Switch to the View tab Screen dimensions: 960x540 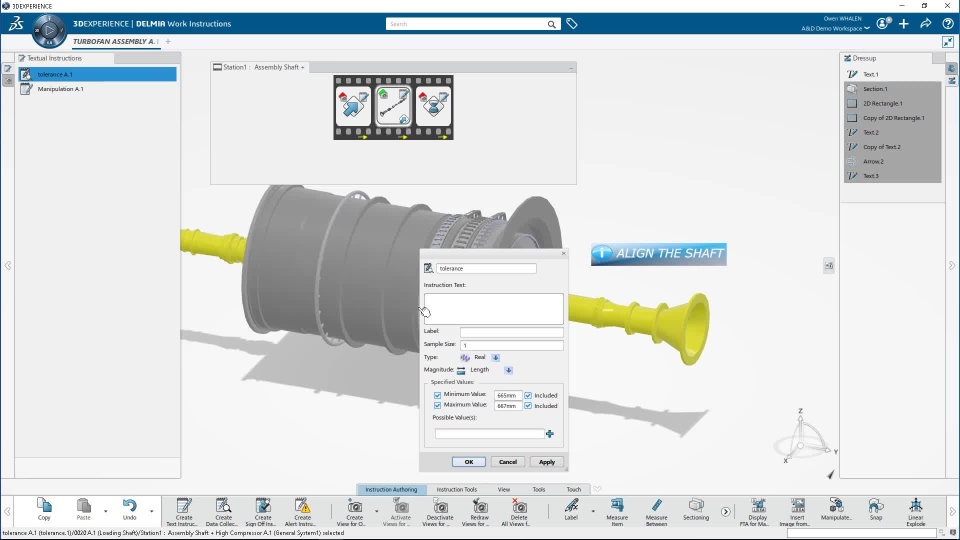click(504, 489)
